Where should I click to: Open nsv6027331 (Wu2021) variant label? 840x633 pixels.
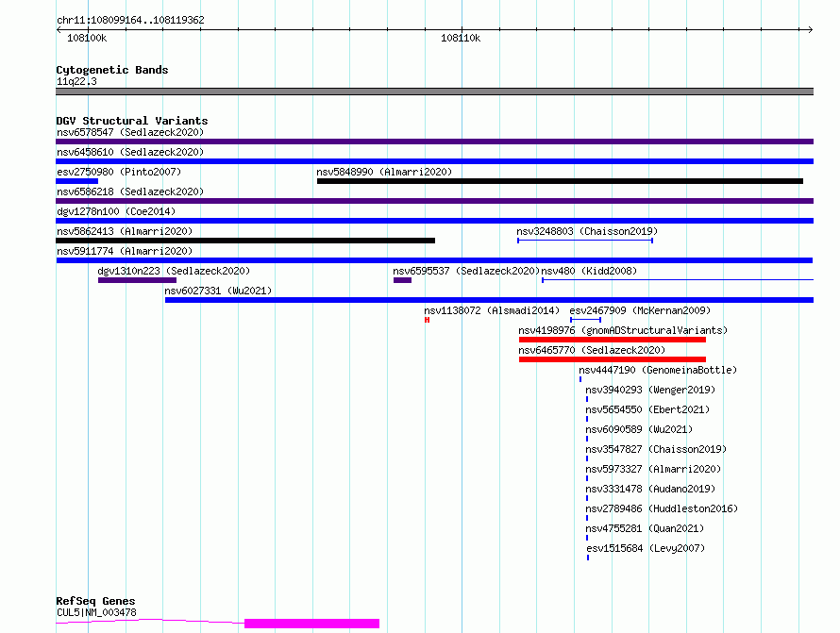click(218, 291)
